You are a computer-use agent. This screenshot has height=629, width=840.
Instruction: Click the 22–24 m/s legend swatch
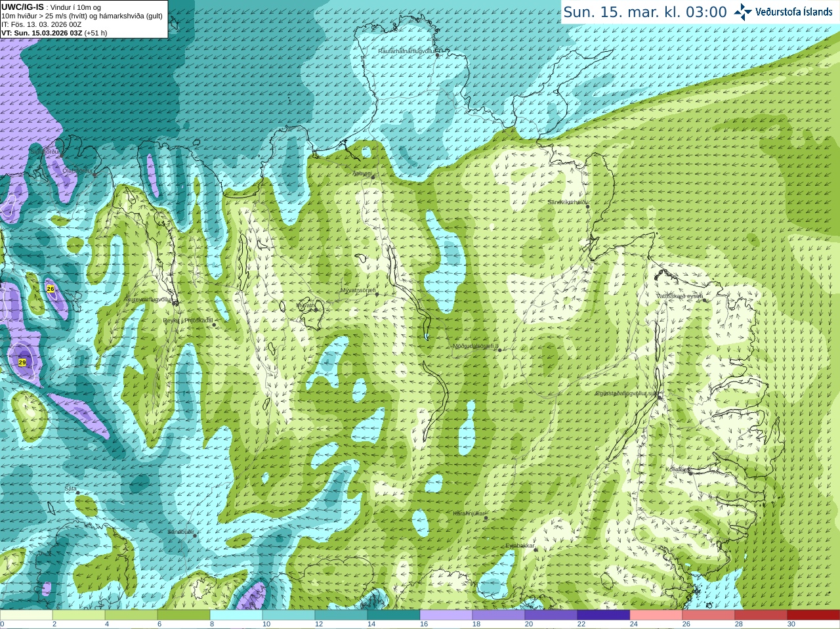604,615
